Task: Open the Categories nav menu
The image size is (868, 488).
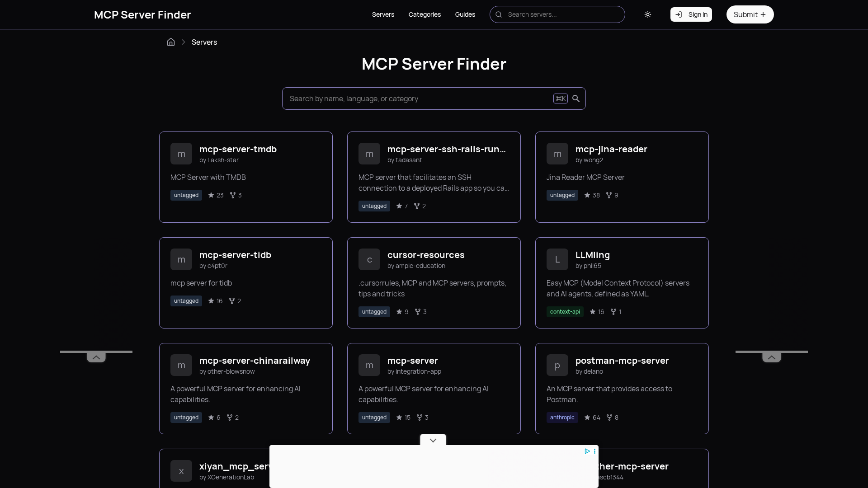Action: click(x=425, y=14)
